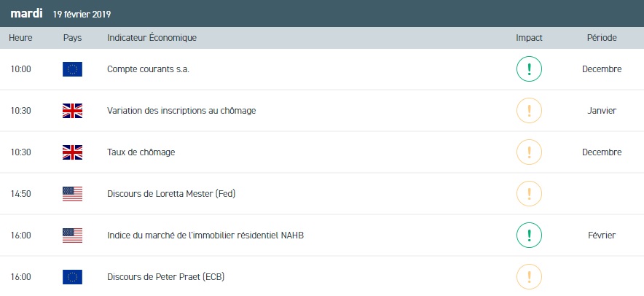
Task: Click the green impact icon for Compte courants
Action: point(529,69)
